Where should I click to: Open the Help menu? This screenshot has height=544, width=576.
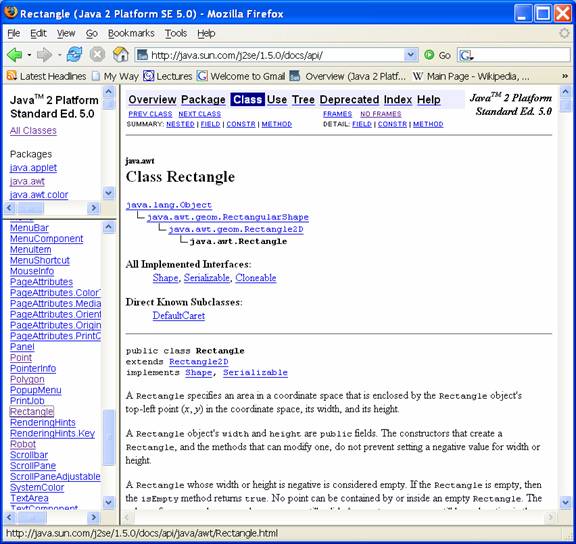click(206, 33)
